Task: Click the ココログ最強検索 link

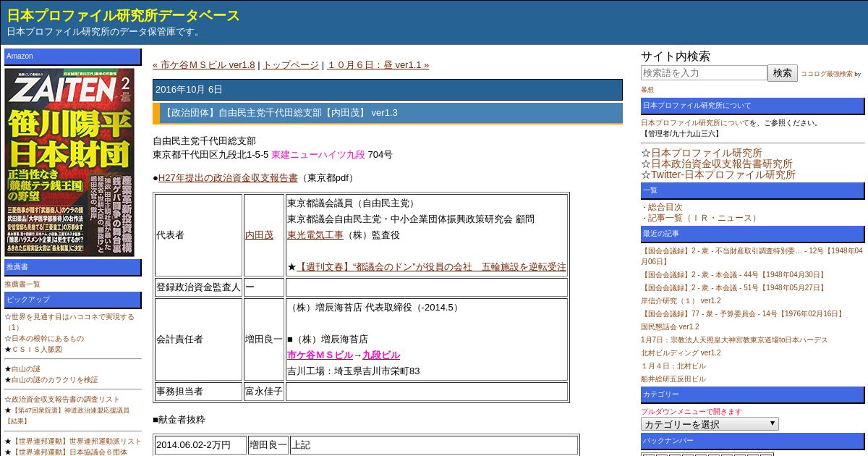Action: [826, 74]
